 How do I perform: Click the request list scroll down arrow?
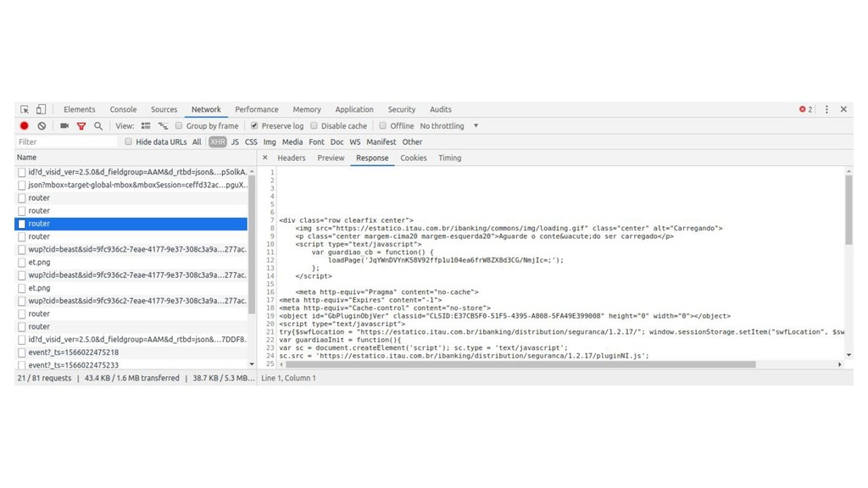click(x=252, y=364)
